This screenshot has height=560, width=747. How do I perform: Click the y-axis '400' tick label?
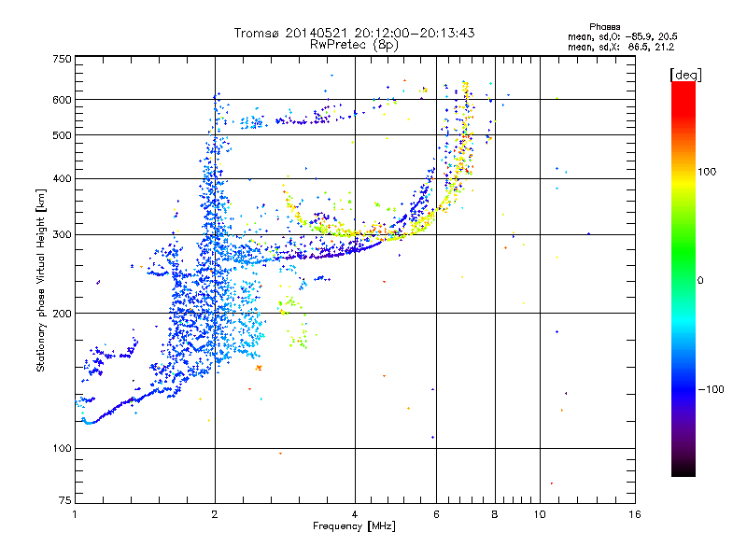[x=62, y=178]
